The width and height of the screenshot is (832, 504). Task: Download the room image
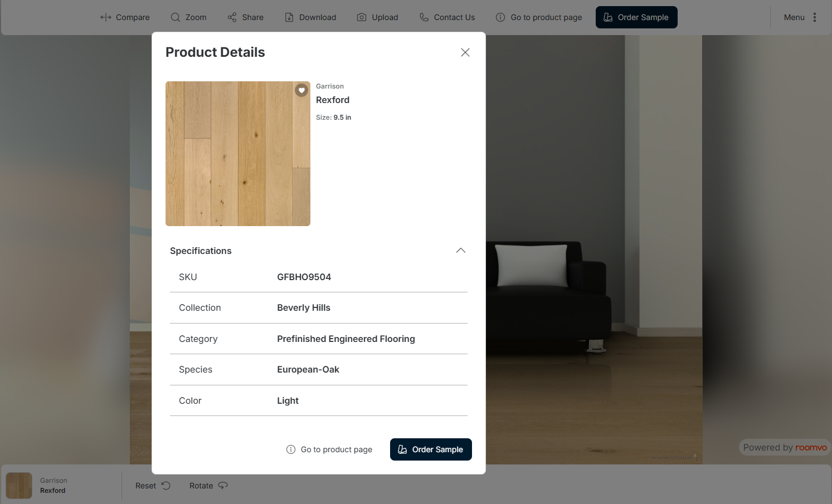[x=310, y=17]
